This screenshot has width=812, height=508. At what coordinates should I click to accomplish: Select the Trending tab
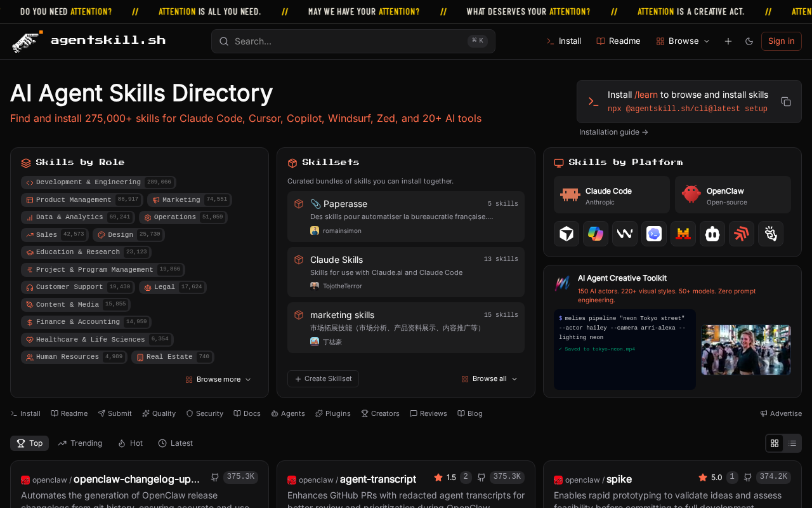point(80,443)
